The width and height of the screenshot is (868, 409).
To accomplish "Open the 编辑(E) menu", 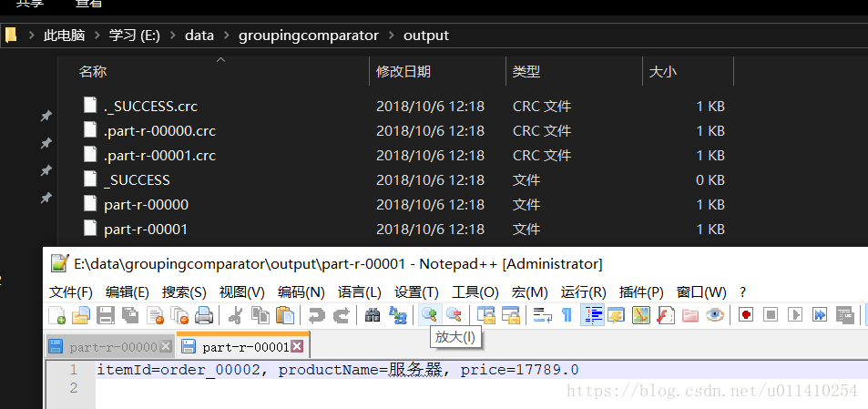I will tap(128, 292).
